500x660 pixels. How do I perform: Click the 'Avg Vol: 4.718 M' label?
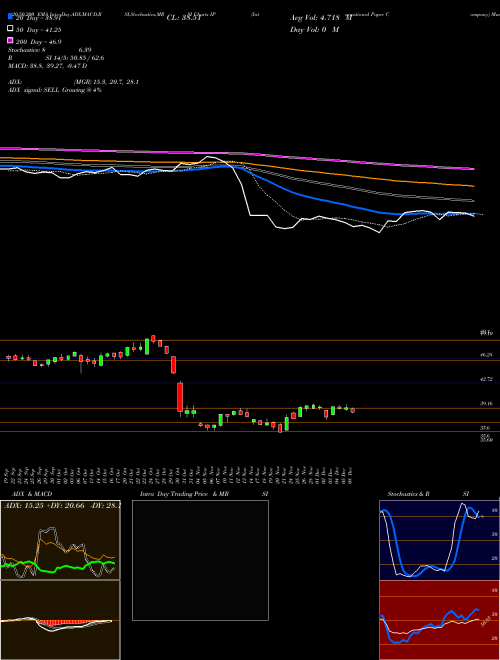tap(320, 18)
